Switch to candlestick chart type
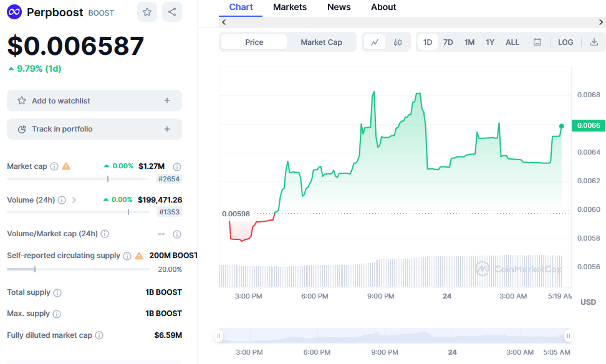Viewport: 606px width, 364px height. click(x=398, y=42)
